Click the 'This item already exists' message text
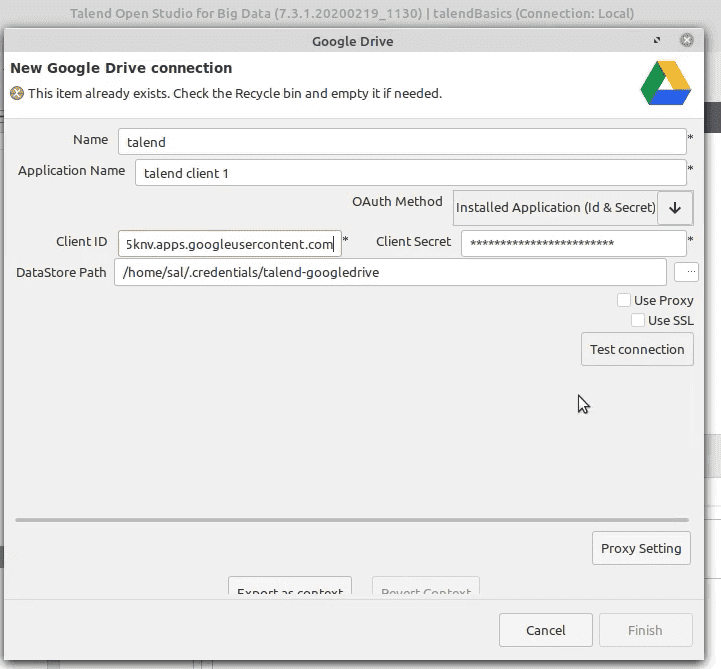Viewport: 721px width, 669px height. (x=235, y=93)
